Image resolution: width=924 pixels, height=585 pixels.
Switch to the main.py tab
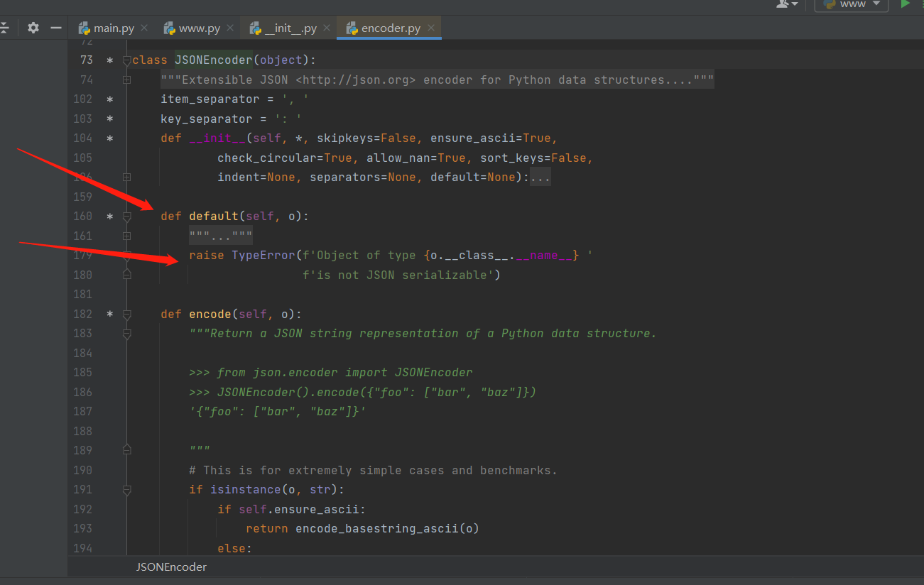point(113,28)
